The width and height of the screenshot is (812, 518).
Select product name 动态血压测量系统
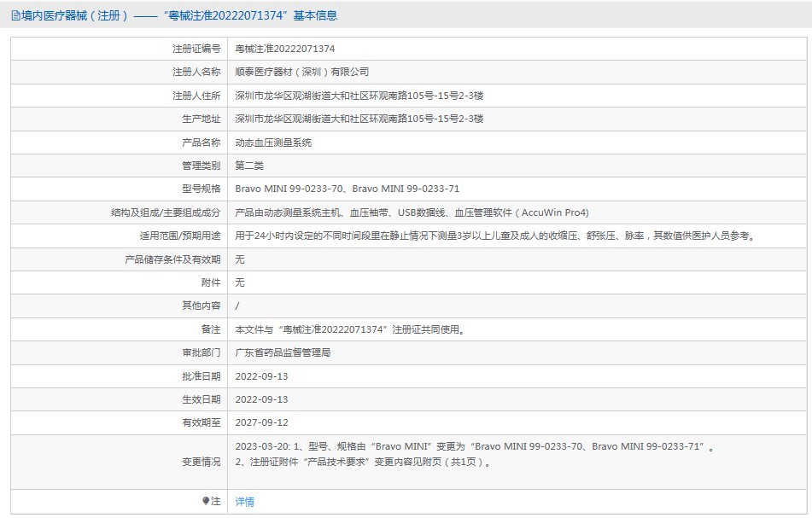pos(273,143)
